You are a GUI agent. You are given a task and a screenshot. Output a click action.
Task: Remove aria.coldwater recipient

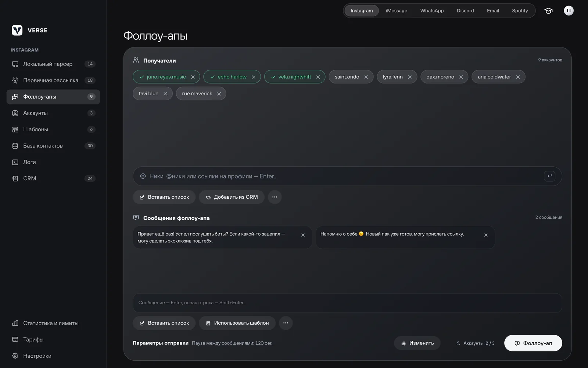click(518, 77)
